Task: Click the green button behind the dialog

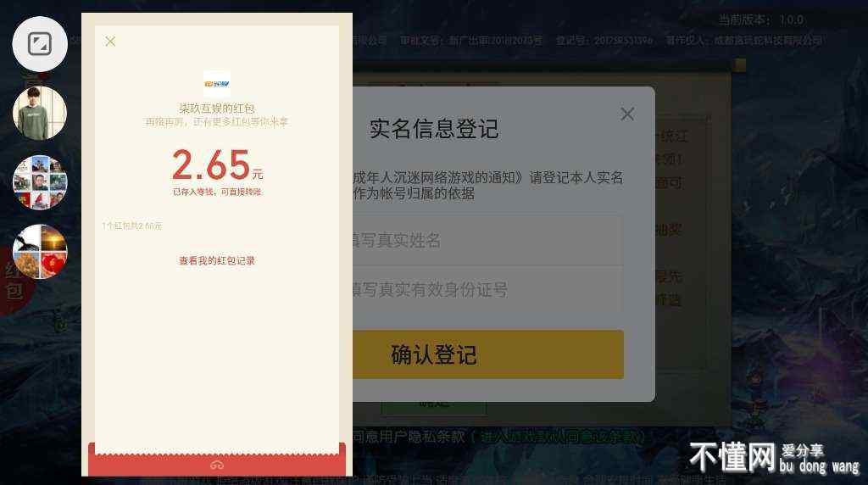Action: [434, 408]
